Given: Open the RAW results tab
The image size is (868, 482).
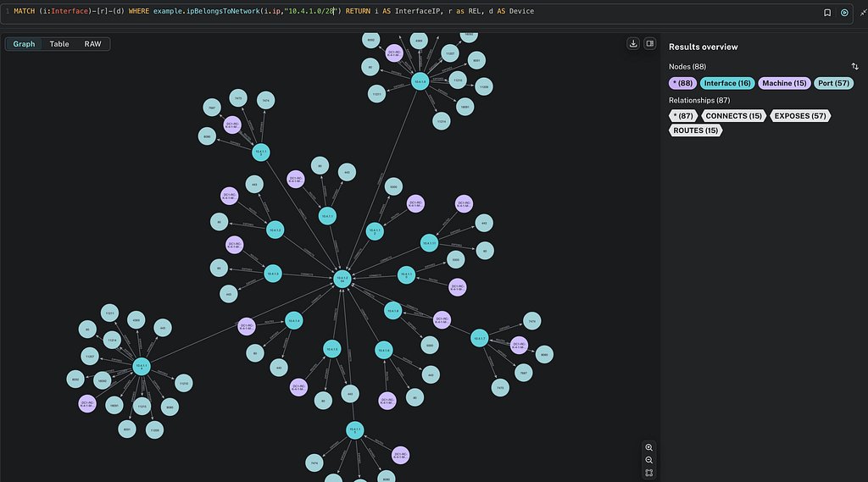Looking at the screenshot, I should (92, 44).
